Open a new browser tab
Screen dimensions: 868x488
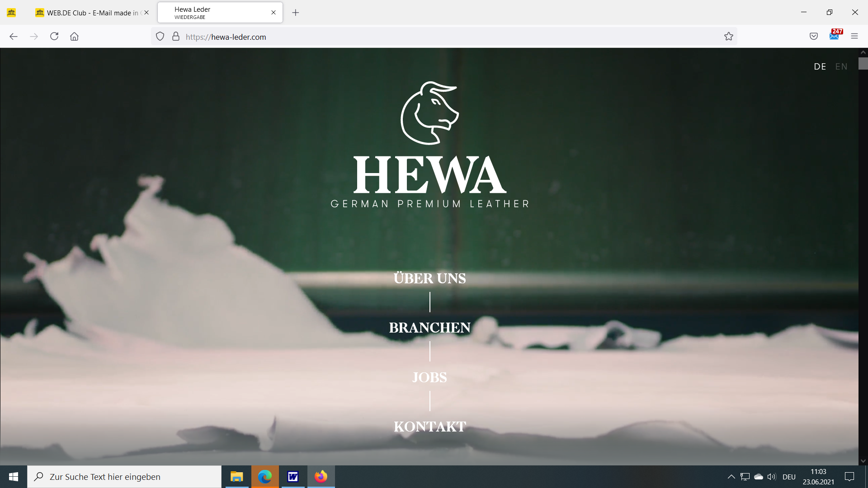coord(296,13)
